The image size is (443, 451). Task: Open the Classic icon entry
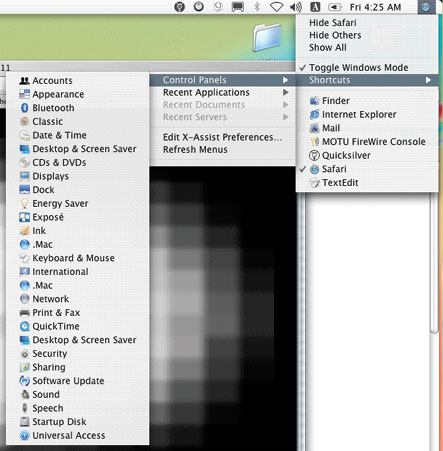[24, 122]
